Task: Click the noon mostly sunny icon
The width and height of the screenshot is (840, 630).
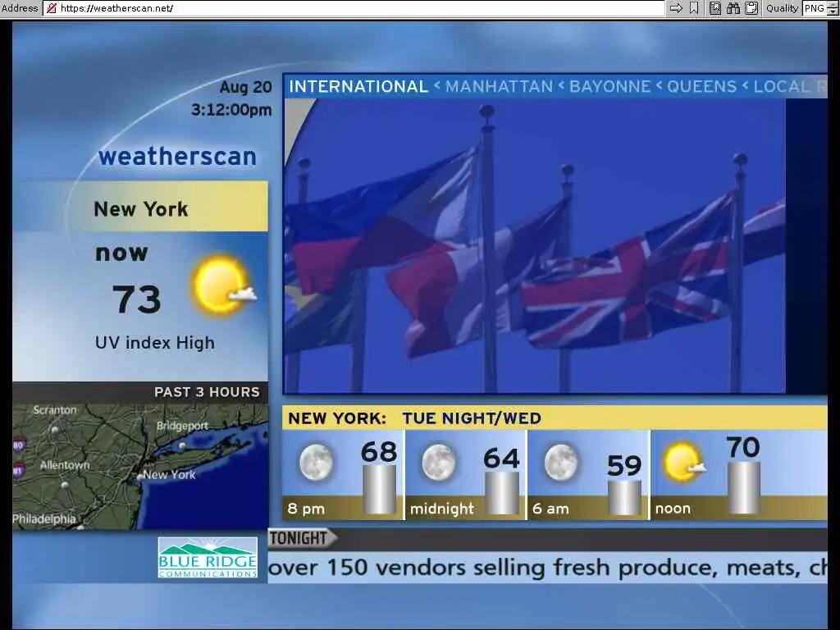Action: pyautogui.click(x=683, y=461)
